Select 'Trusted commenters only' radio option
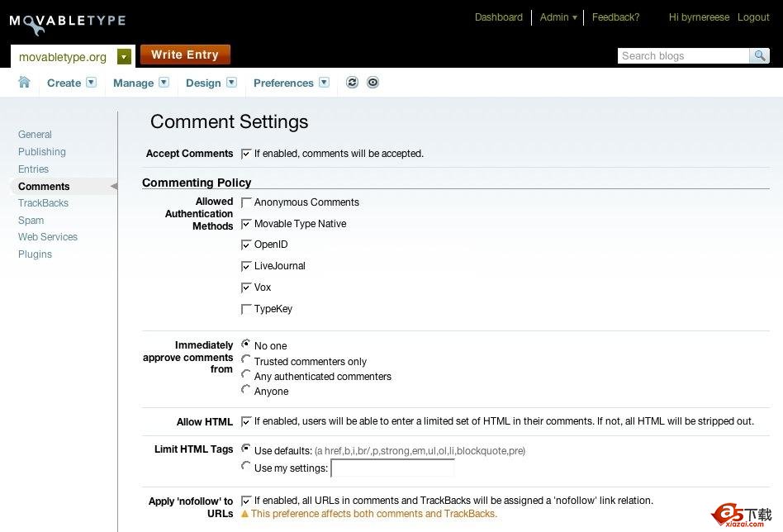 pyautogui.click(x=246, y=360)
